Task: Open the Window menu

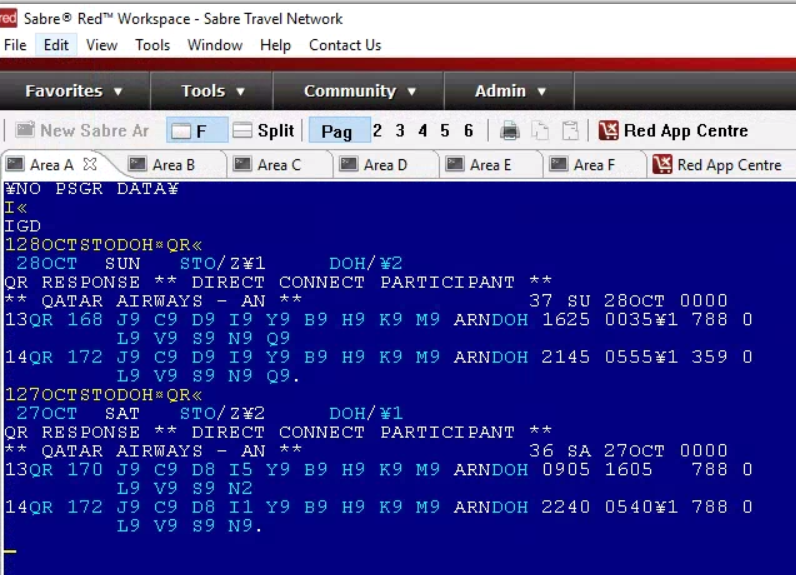Action: pos(214,45)
